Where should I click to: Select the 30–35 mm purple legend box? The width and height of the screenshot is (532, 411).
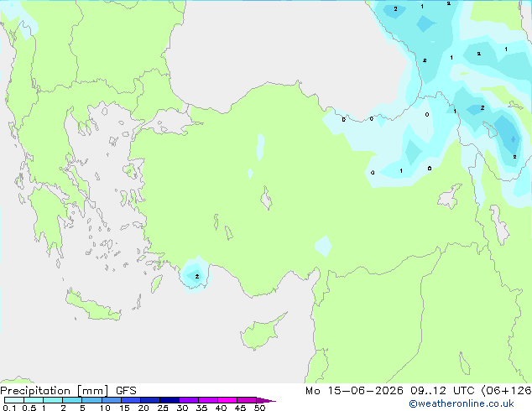click(x=189, y=400)
